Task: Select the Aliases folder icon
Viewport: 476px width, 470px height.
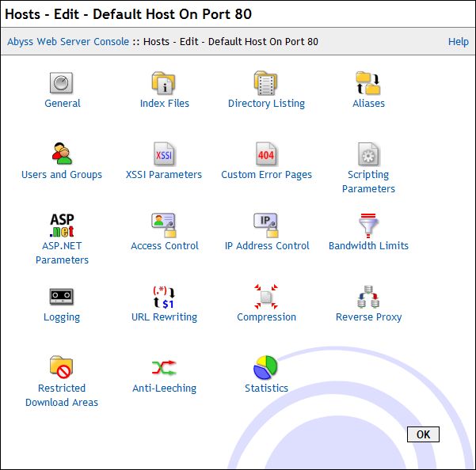Action: pyautogui.click(x=368, y=83)
